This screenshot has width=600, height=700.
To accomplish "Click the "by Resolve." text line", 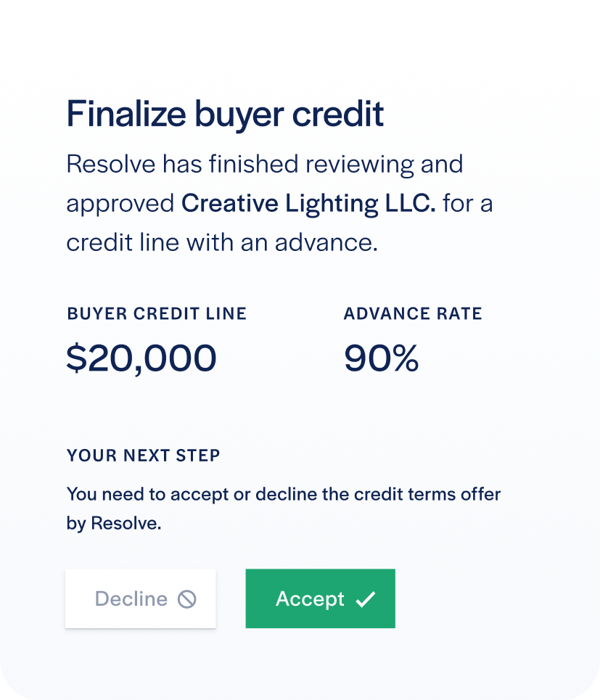I will (114, 523).
